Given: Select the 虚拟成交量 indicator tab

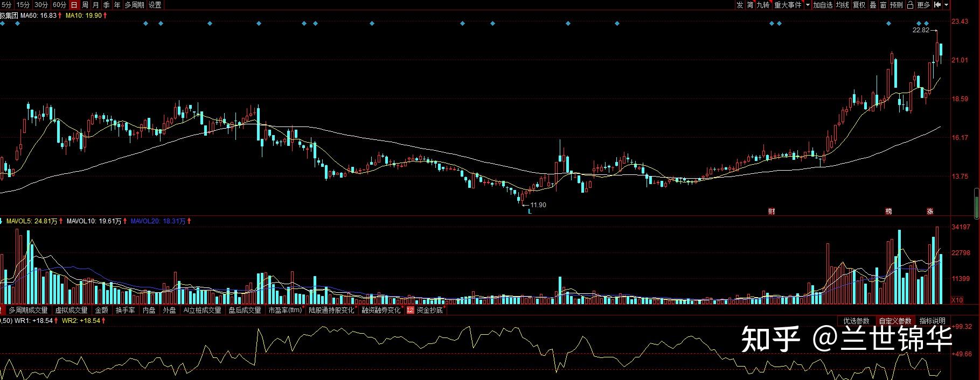Looking at the screenshot, I should click(71, 311).
